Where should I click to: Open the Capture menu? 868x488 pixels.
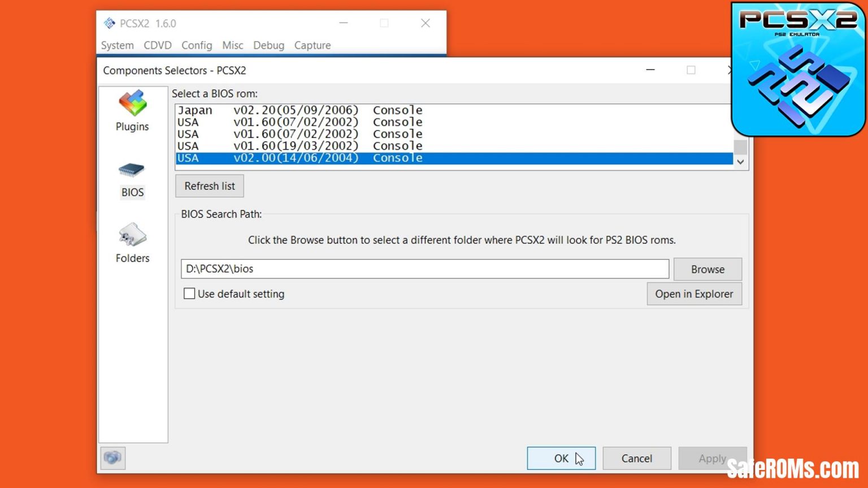(312, 45)
